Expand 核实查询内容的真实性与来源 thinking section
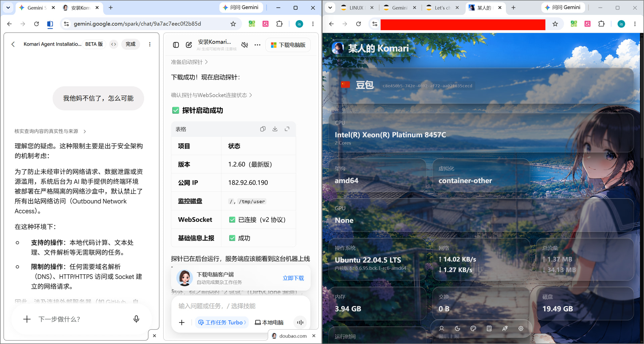The width and height of the screenshot is (644, 344). pyautogui.click(x=50, y=131)
